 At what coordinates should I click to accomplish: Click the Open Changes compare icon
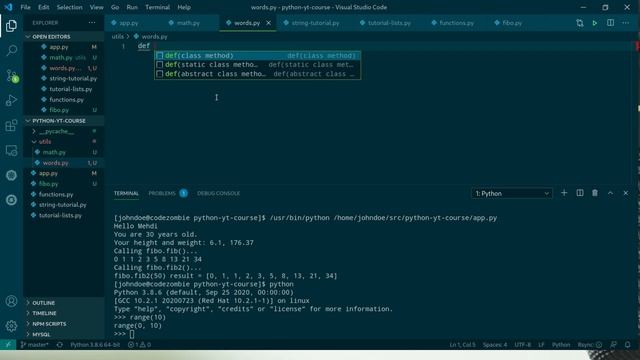coord(580,23)
